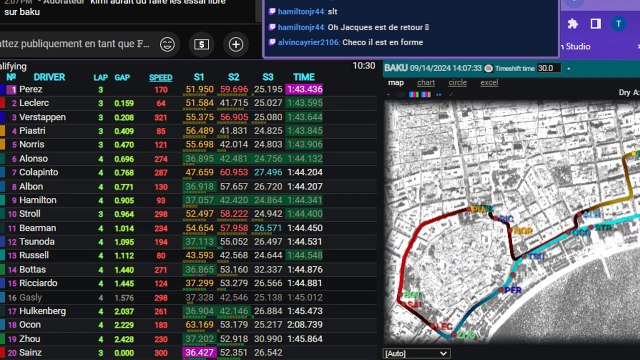Click the Twitch badge beside alvincayrier2106
Screen dimensions: 640x360
[272, 42]
